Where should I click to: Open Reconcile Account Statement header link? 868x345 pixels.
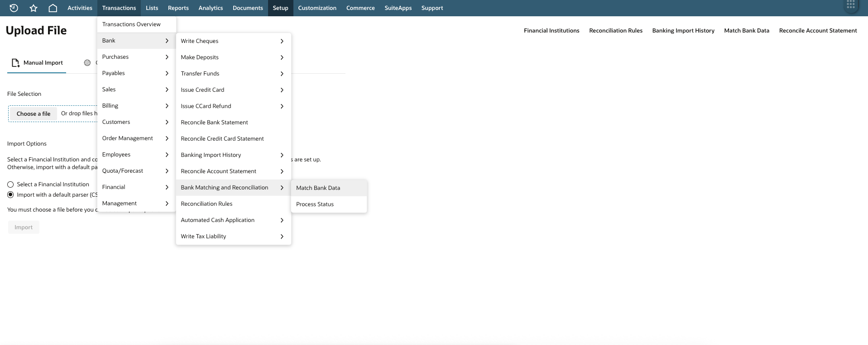click(818, 31)
